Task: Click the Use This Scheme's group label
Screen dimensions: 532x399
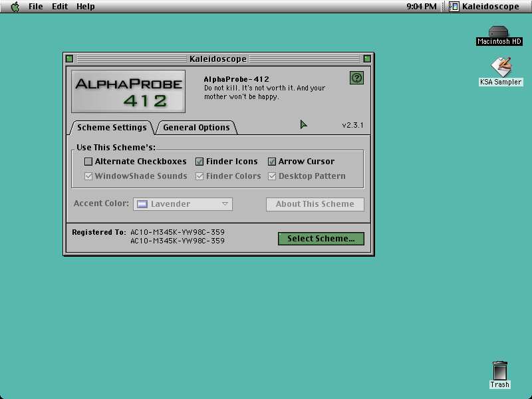Action: click(x=116, y=148)
